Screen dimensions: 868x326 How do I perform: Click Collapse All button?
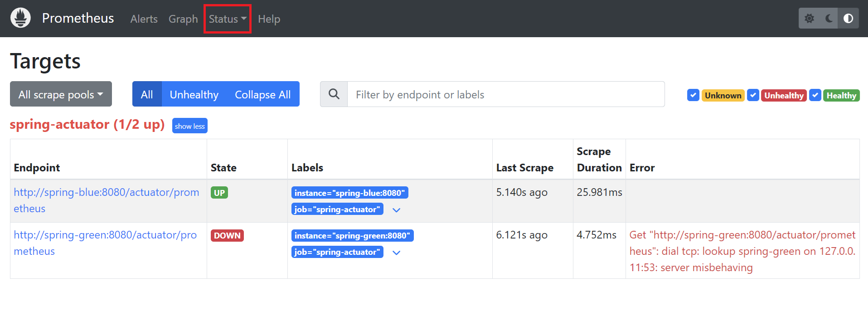point(263,94)
